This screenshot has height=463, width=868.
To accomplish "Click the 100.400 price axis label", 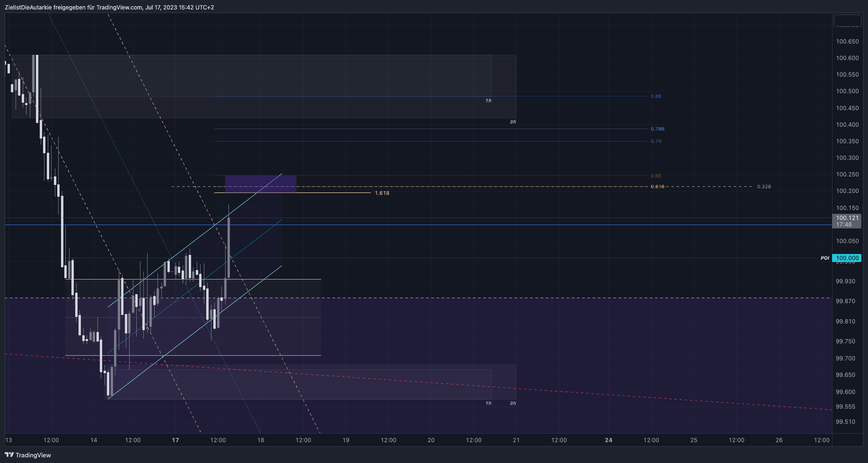I will tap(847, 125).
